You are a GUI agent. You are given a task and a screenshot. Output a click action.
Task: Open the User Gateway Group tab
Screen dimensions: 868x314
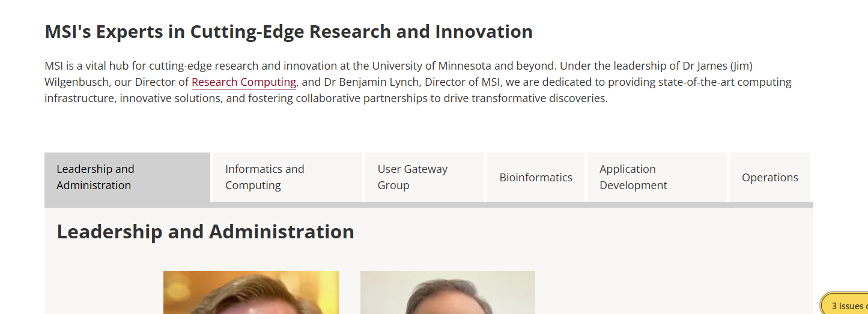coord(424,177)
